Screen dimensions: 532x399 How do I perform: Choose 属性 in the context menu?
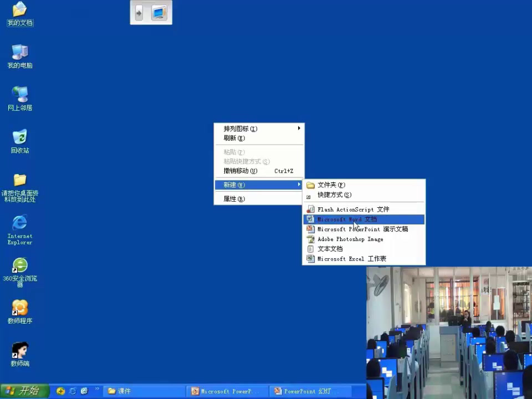pyautogui.click(x=259, y=199)
